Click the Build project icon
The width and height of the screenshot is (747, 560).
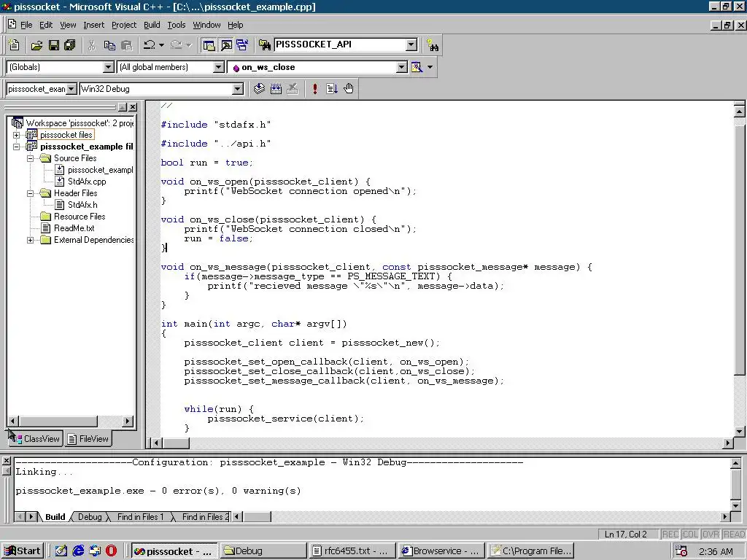click(x=276, y=88)
